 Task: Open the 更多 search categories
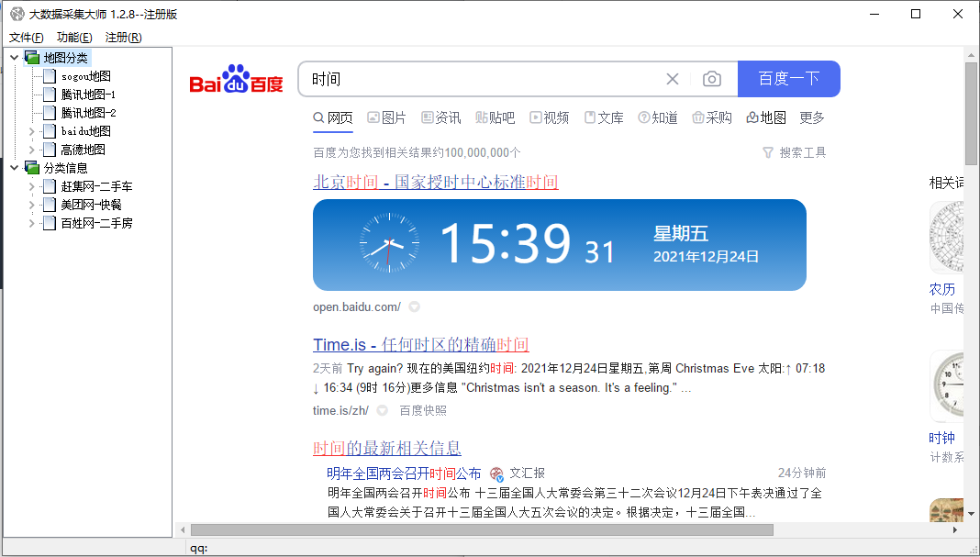pyautogui.click(x=812, y=117)
